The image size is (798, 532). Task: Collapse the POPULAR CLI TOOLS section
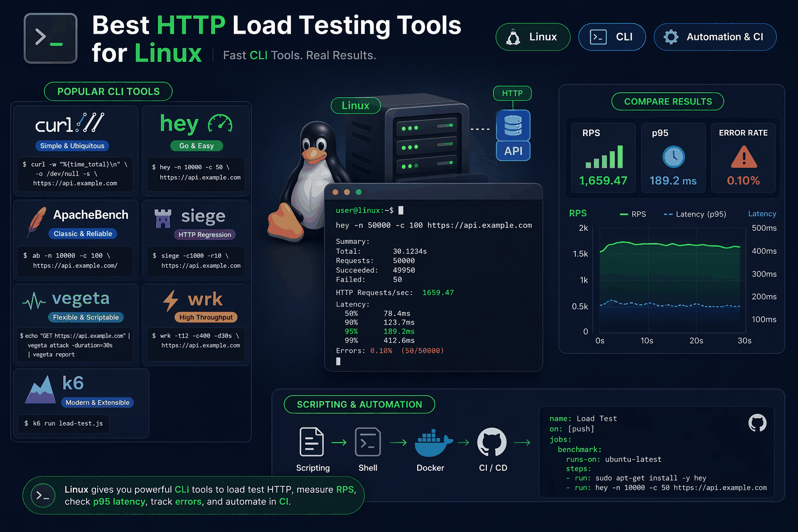[x=108, y=91]
